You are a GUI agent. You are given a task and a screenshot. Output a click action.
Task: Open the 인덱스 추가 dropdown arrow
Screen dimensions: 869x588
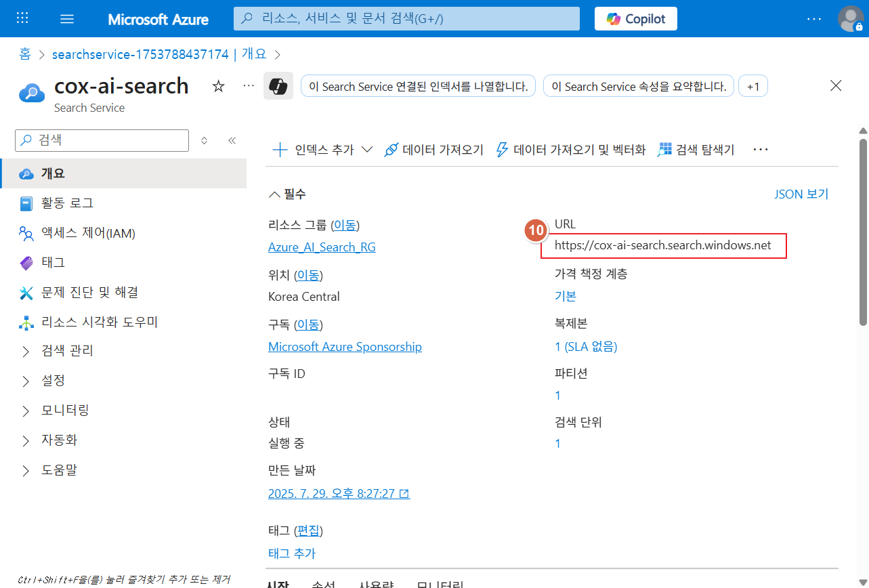click(367, 150)
